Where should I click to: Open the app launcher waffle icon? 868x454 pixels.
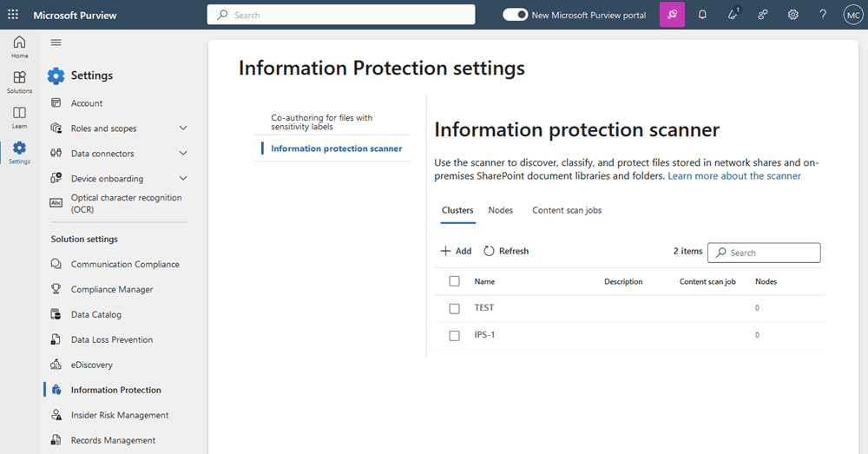coord(13,15)
